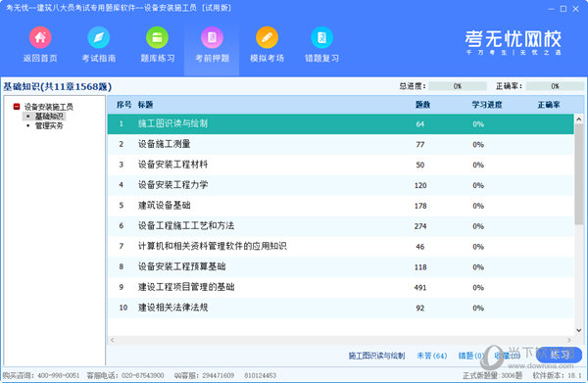Viewport: 588px width, 383px height.
Task: Select row 建设相关法律法规
Action: pyautogui.click(x=340, y=308)
